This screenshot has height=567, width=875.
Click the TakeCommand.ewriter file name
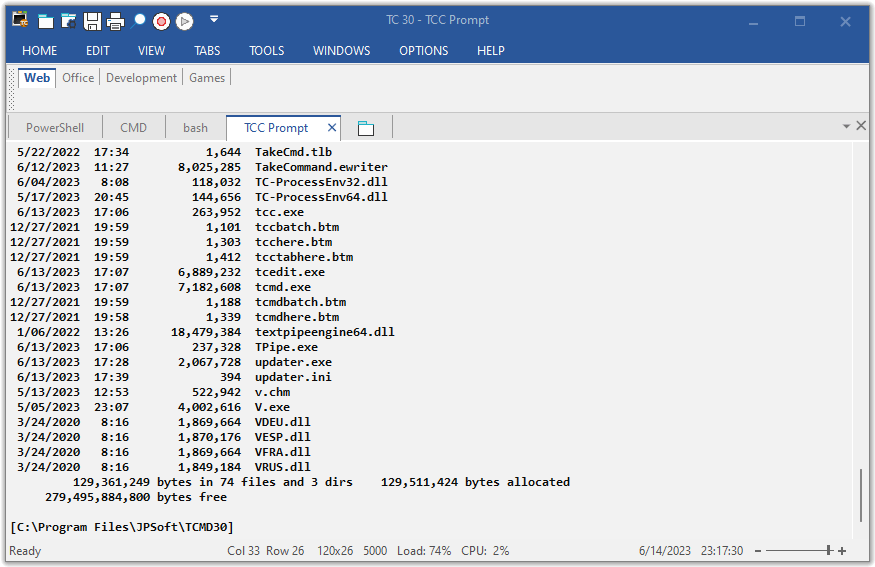tap(321, 167)
